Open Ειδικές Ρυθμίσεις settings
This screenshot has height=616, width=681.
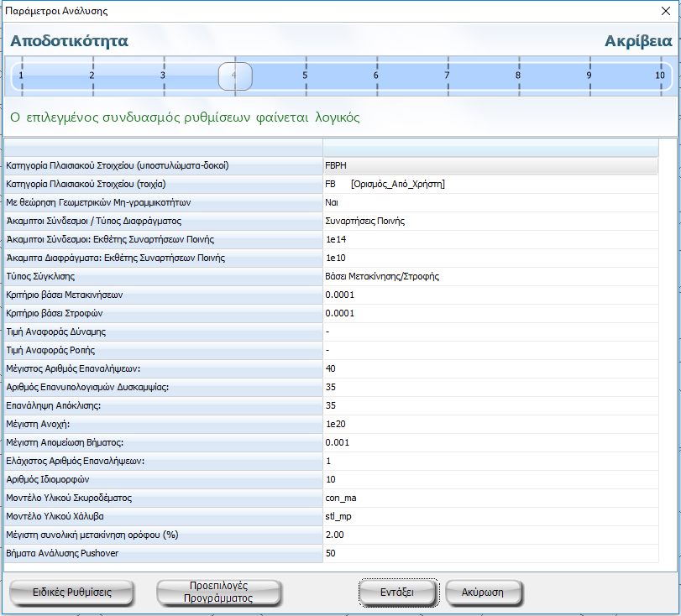coord(71,592)
